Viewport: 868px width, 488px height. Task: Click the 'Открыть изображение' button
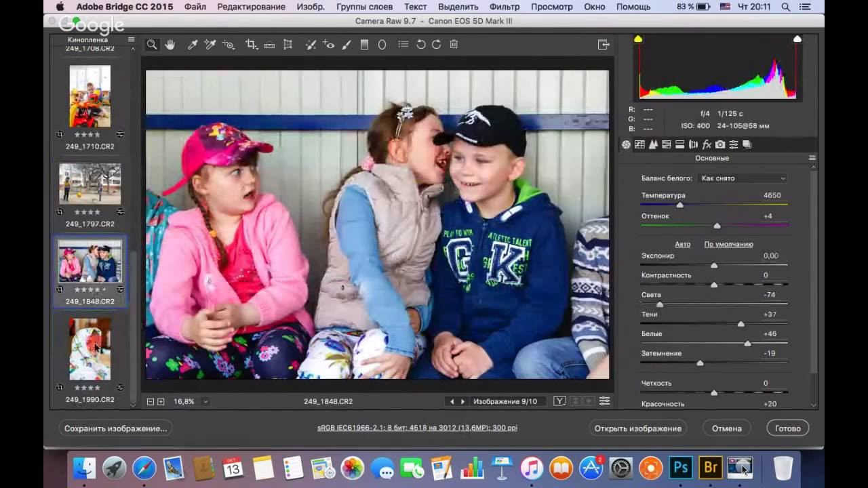coord(637,428)
